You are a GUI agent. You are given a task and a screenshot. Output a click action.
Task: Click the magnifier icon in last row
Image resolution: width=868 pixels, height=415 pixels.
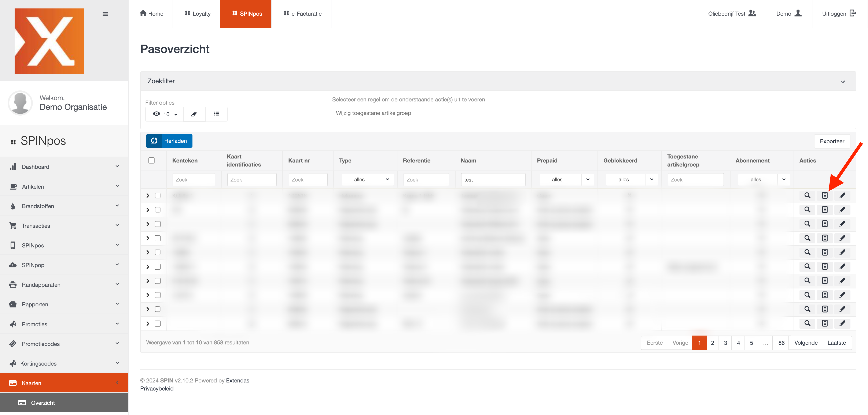point(807,323)
